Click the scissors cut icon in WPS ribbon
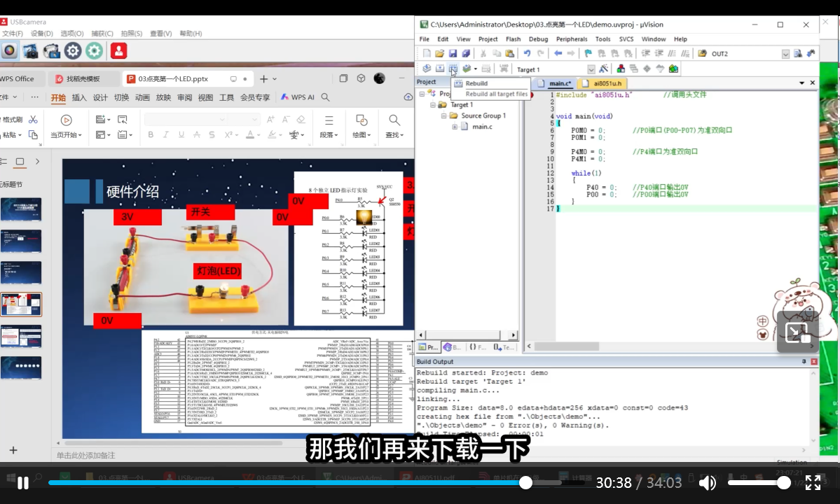Viewport: 840px width, 504px height. (33, 119)
